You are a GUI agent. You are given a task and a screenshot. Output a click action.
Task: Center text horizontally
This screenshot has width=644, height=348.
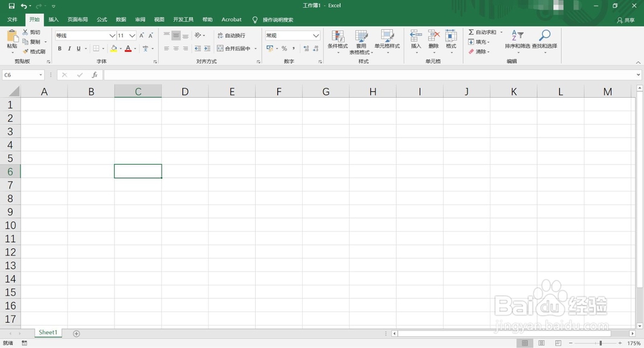pyautogui.click(x=176, y=48)
